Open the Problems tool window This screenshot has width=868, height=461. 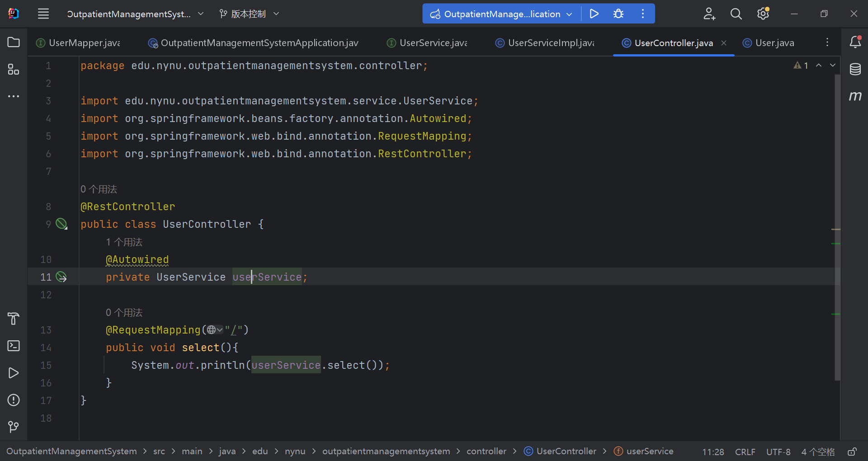(14, 400)
